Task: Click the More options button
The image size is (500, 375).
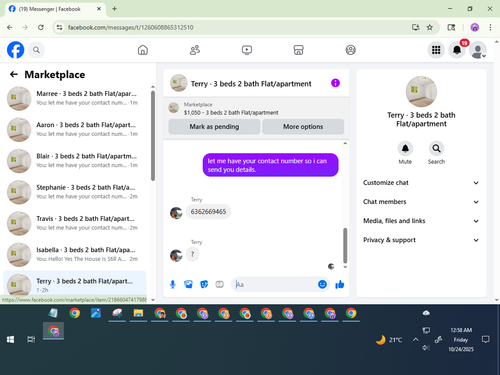Action: coord(303,127)
